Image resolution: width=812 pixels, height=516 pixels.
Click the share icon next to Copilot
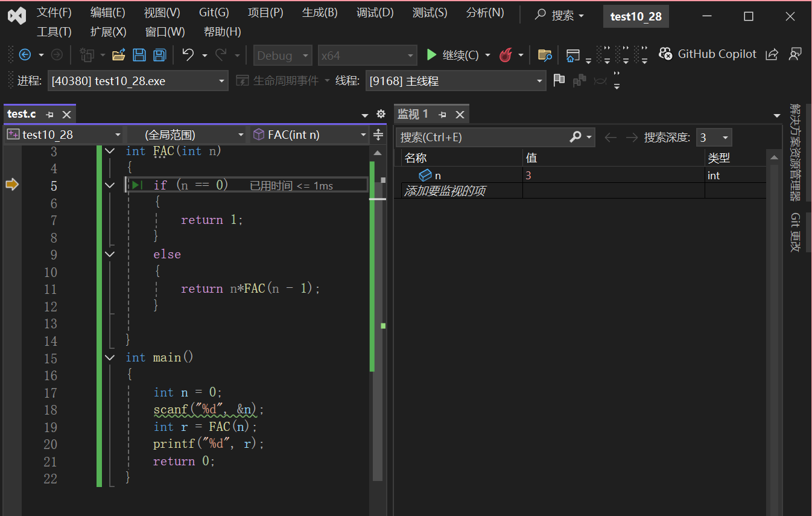tap(772, 54)
